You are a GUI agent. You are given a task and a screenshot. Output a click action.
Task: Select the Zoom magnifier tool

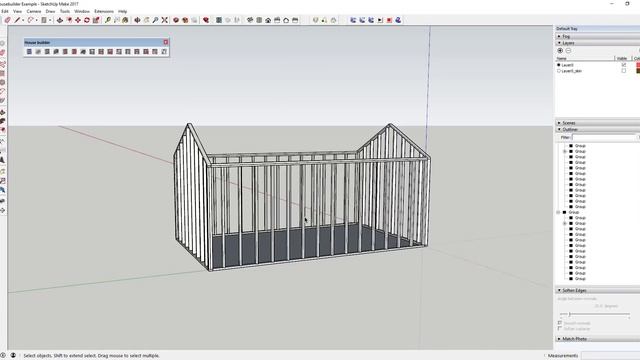click(x=156, y=20)
